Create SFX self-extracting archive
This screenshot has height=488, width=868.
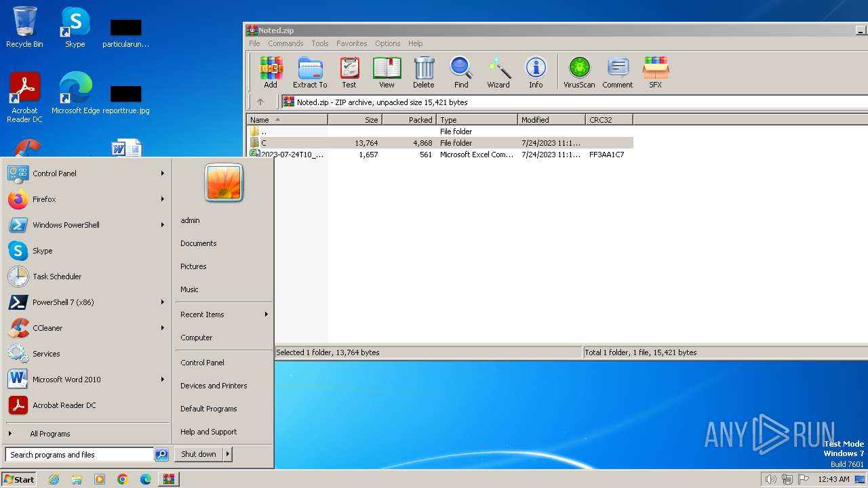(656, 73)
